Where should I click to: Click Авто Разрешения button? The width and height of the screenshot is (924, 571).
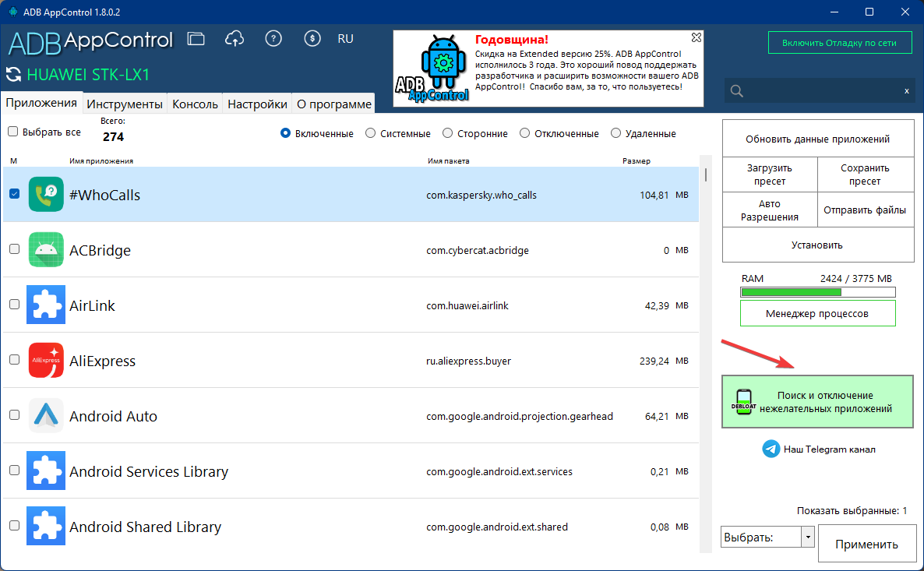[x=770, y=210]
